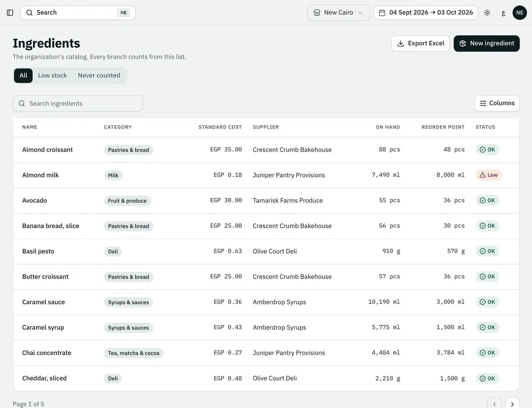Click the OK badge for Cheddar, sliced
532x408 pixels.
487,378
